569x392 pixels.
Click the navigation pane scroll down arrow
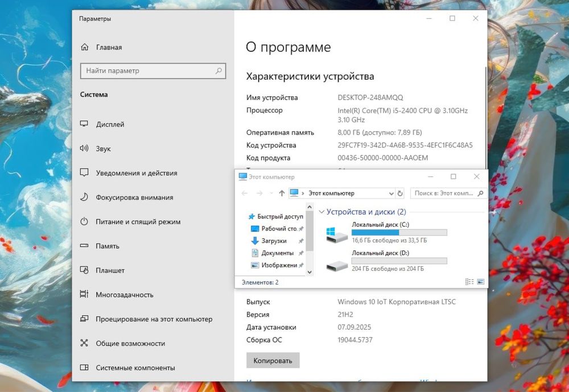310,271
